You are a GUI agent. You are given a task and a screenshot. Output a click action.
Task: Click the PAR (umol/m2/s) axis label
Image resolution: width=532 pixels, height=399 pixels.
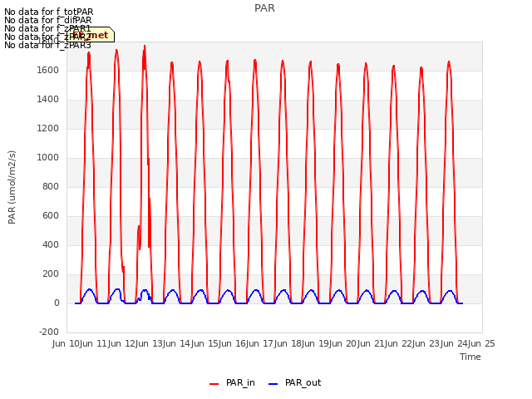(x=12, y=187)
